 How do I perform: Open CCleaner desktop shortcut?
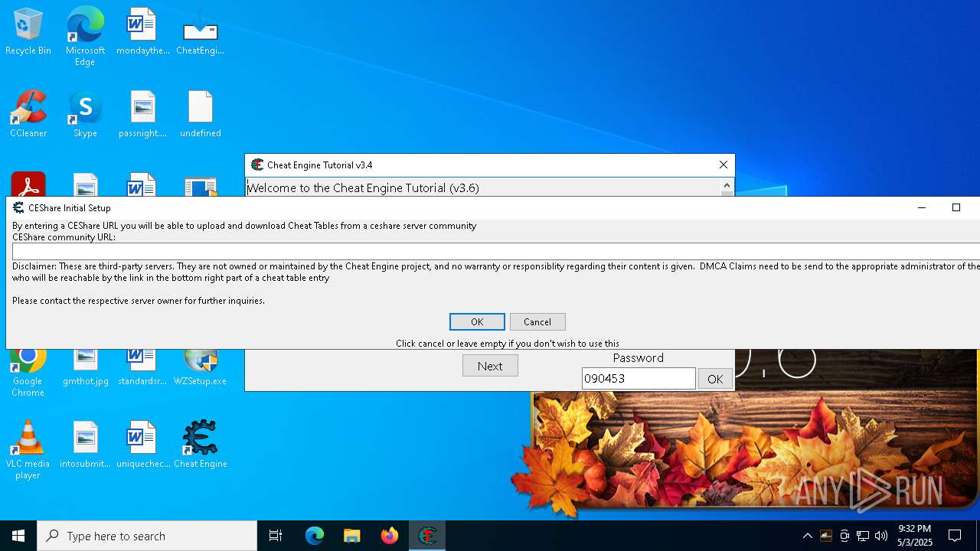(x=28, y=114)
